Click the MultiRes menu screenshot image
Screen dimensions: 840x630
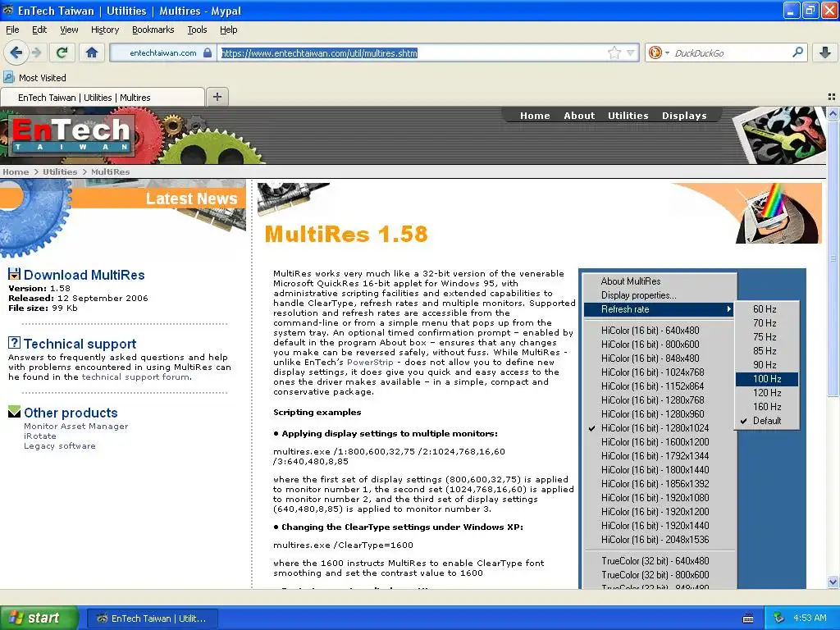[x=692, y=428]
